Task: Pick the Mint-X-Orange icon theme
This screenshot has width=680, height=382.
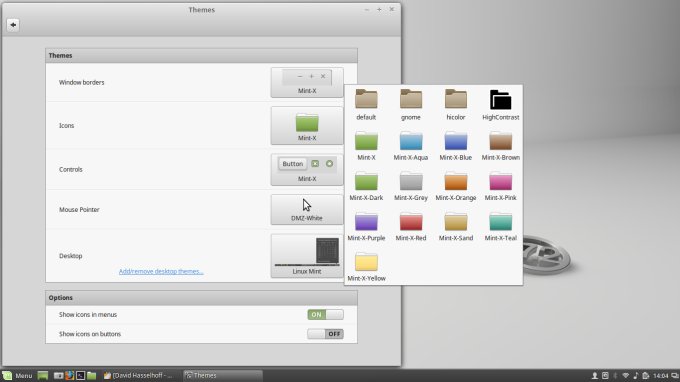Action: (456, 186)
